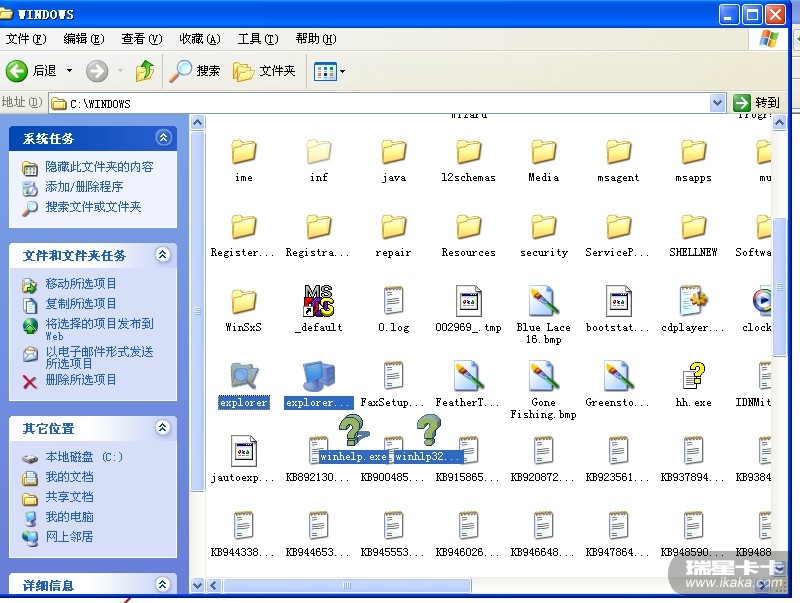Screen dimensions: 800x603
Task: Select the SHELLNEW folder icon
Action: [x=693, y=227]
